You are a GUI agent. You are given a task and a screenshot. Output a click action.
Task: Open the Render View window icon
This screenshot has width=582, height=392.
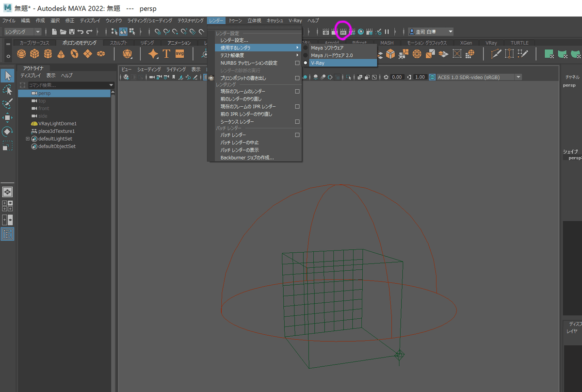pos(326,32)
